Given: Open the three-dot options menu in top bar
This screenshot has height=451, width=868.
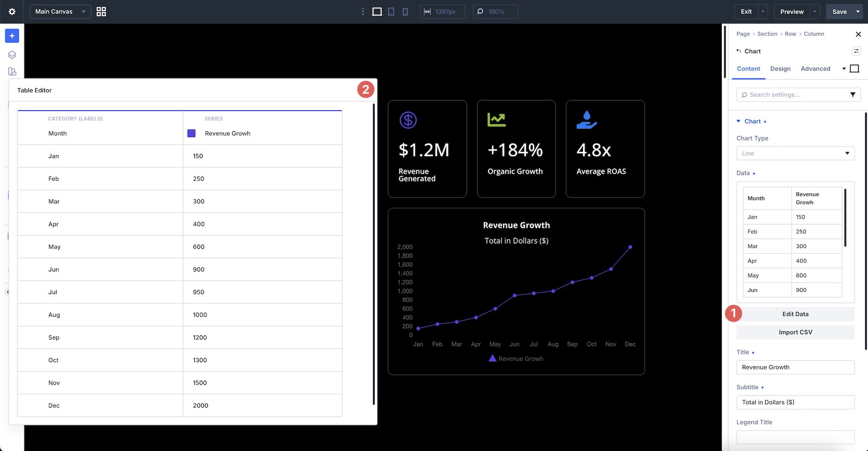Looking at the screenshot, I should click(363, 12).
